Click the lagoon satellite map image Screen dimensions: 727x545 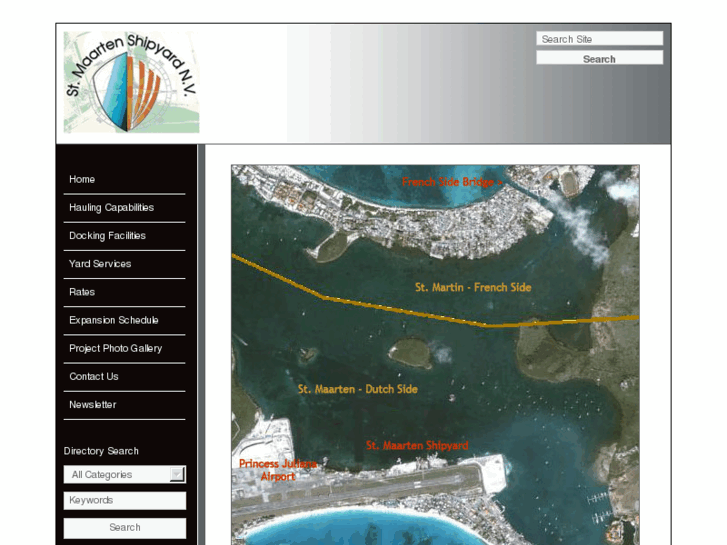click(x=435, y=355)
